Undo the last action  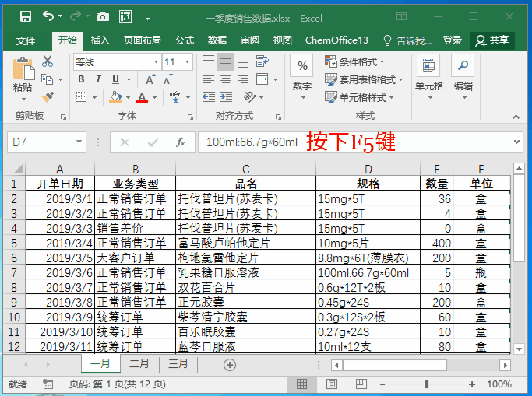[48, 16]
